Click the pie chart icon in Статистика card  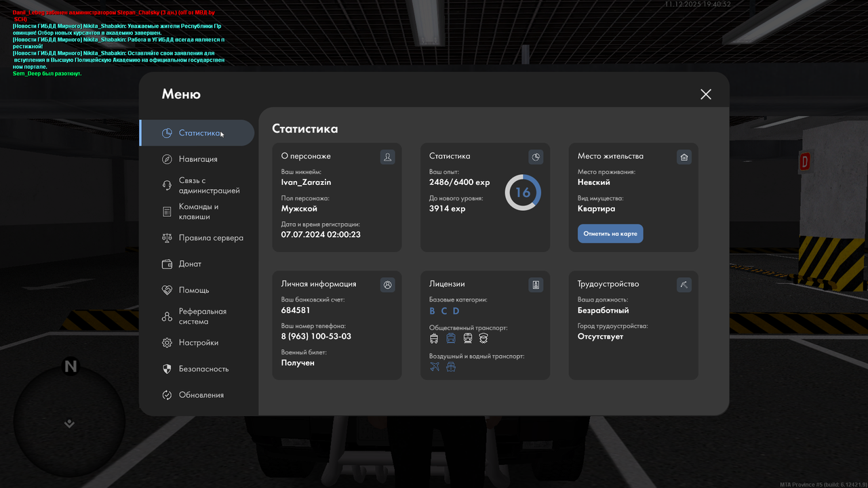(x=536, y=157)
